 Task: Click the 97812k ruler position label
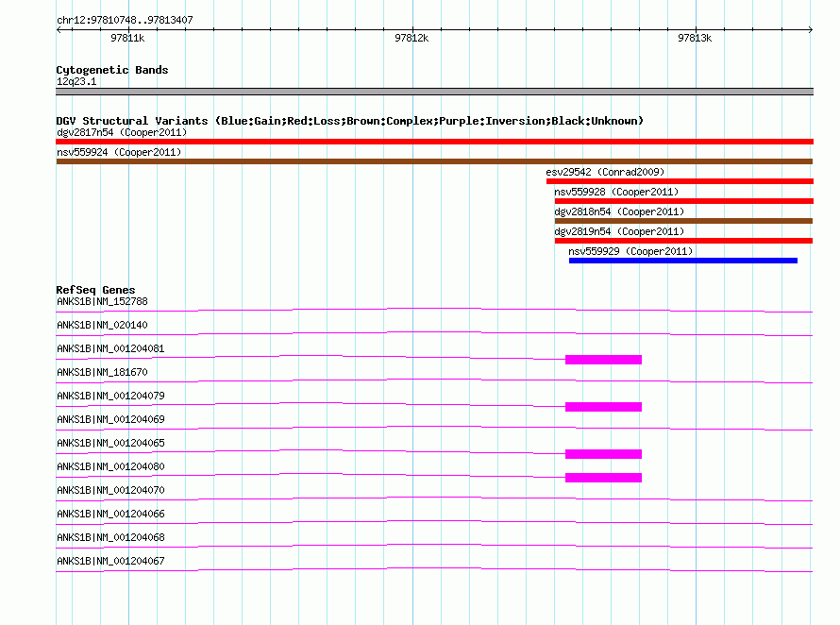coord(412,38)
